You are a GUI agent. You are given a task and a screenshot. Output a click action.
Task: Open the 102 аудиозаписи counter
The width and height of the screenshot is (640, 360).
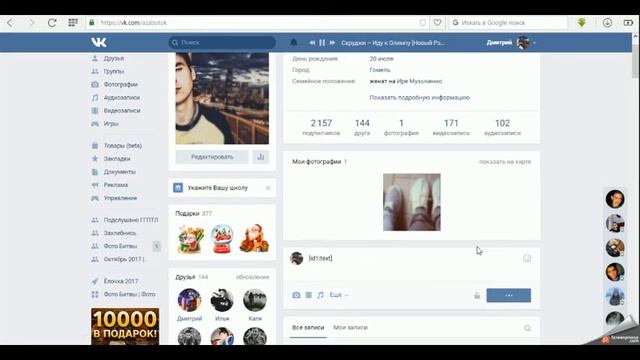[502, 127]
